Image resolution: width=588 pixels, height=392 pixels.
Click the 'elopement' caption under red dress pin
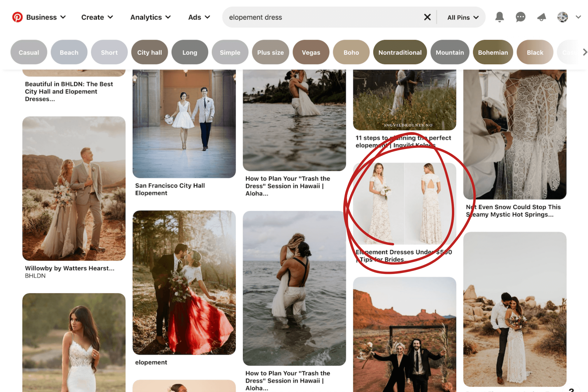[151, 362]
